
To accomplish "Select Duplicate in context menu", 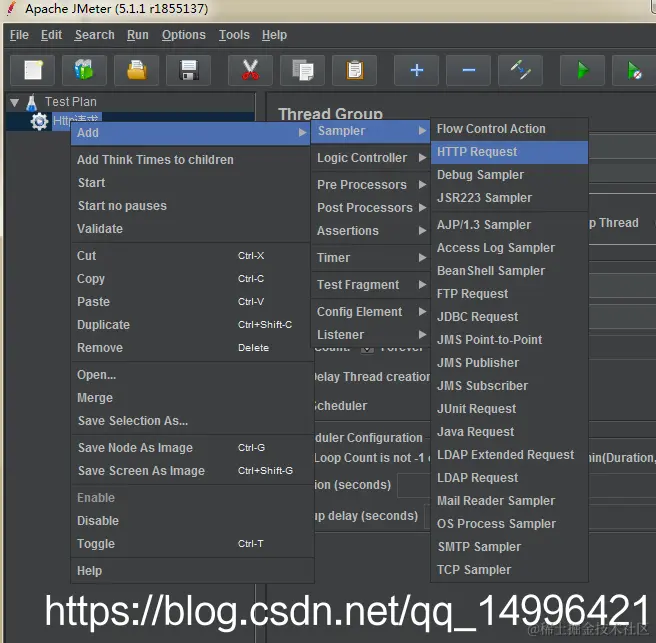I will (x=191, y=325).
